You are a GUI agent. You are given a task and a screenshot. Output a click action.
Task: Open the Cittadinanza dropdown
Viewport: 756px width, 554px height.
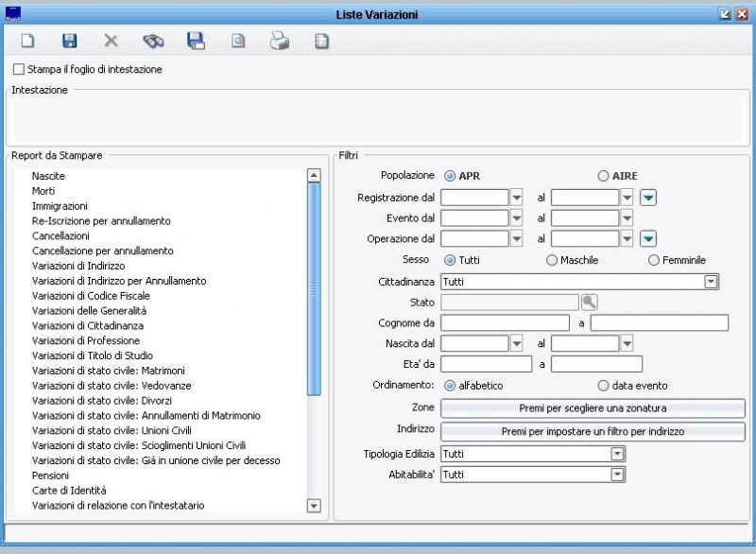click(711, 282)
